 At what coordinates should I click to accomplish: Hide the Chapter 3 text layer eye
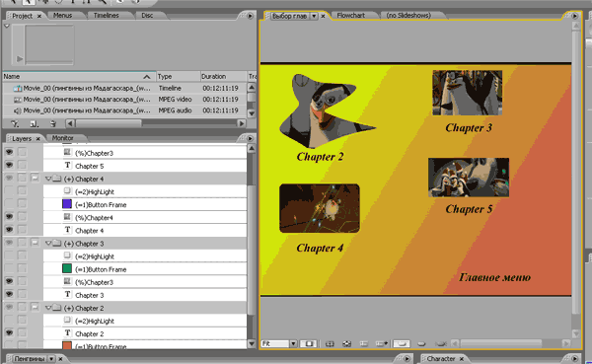(x=9, y=294)
